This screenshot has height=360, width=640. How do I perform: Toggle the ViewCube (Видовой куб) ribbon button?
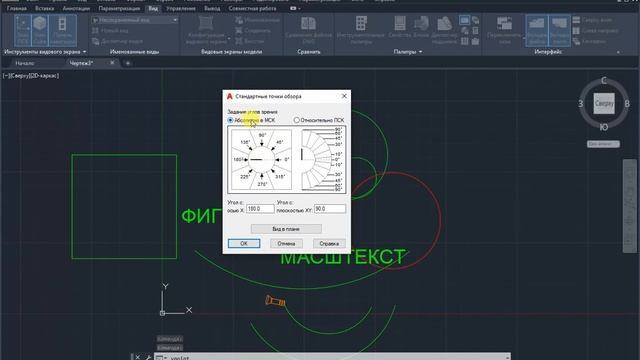40,30
